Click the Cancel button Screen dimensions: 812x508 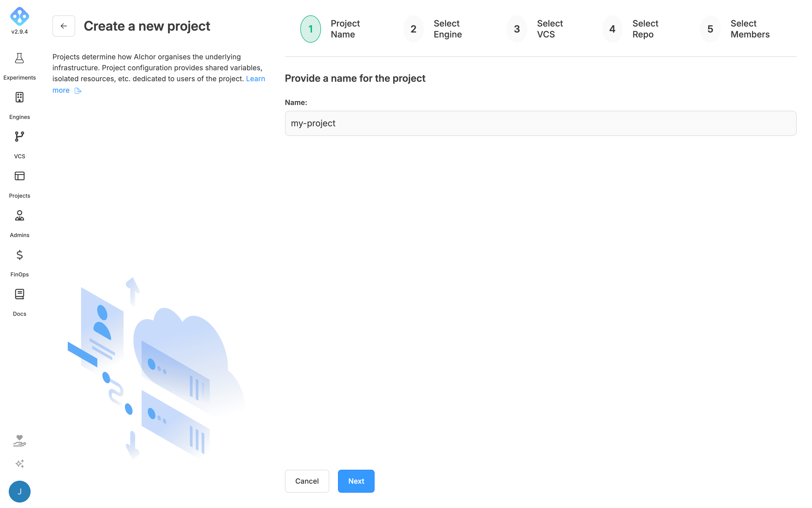click(x=307, y=481)
